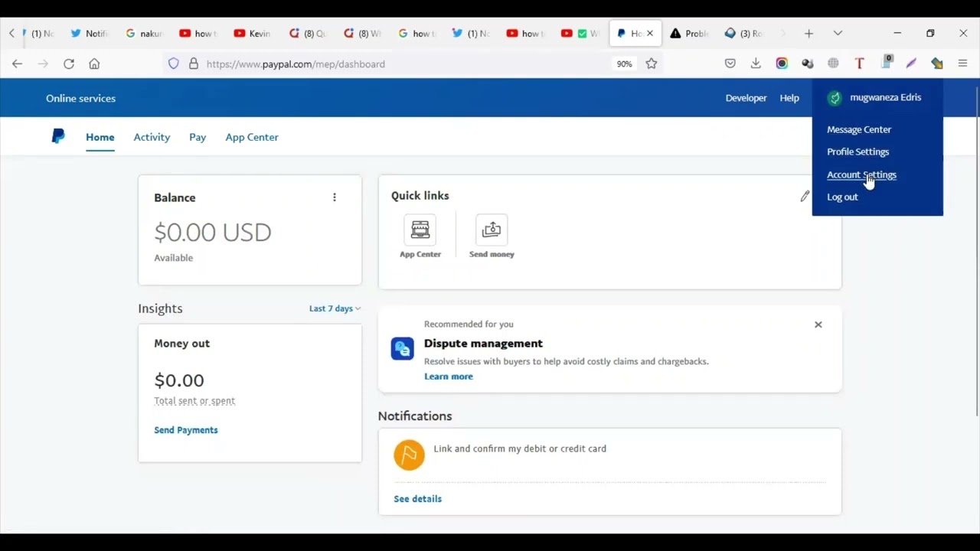Click the $0.00 USD balance amount
The width and height of the screenshot is (980, 551).
213,232
